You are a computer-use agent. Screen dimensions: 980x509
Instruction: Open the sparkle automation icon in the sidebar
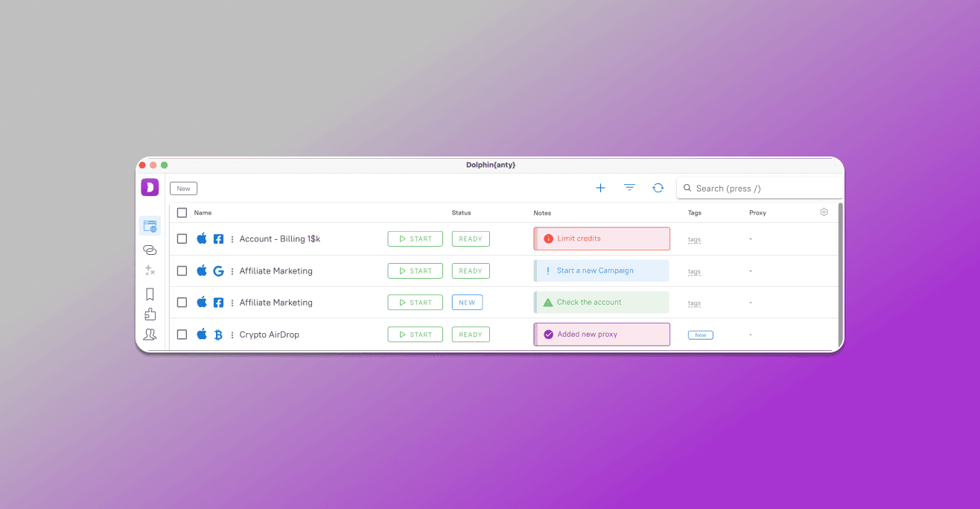(150, 271)
